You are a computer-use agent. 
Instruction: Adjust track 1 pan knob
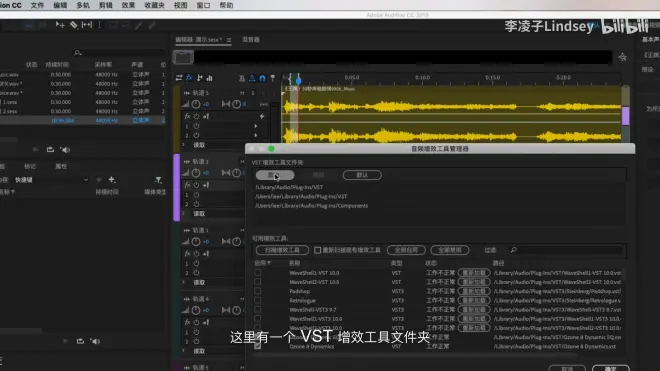tap(237, 104)
